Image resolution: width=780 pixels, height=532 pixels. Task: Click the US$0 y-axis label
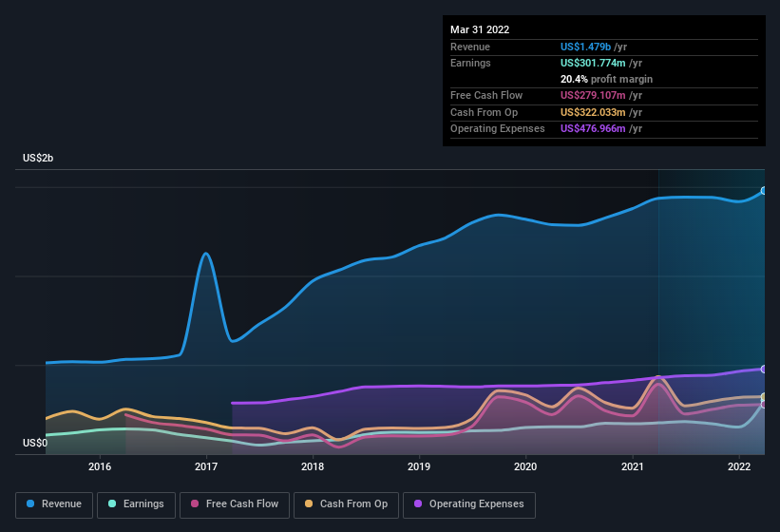(35, 443)
